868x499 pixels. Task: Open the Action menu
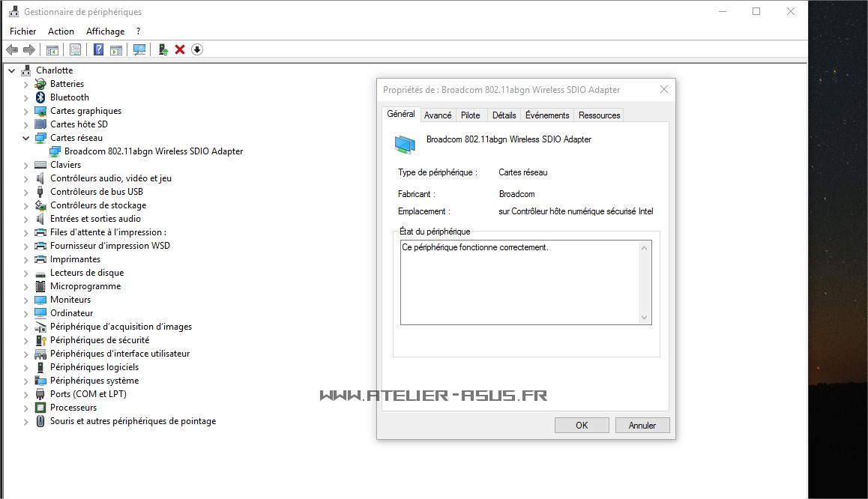tap(61, 31)
